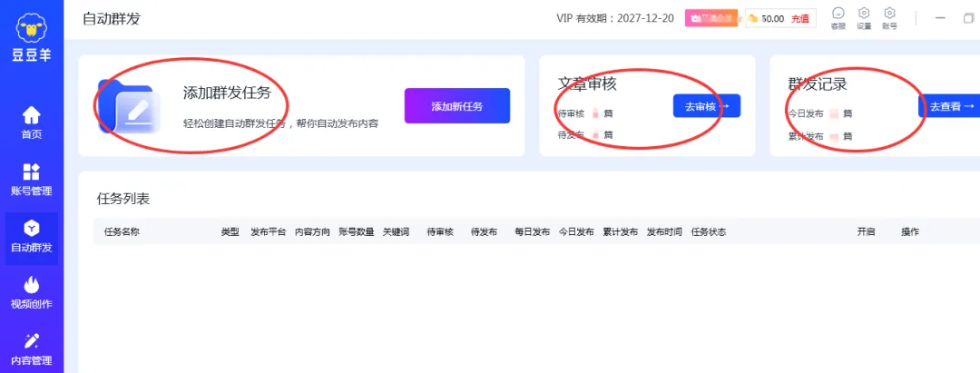
Task: Click the 类型 column header
Action: (x=230, y=231)
